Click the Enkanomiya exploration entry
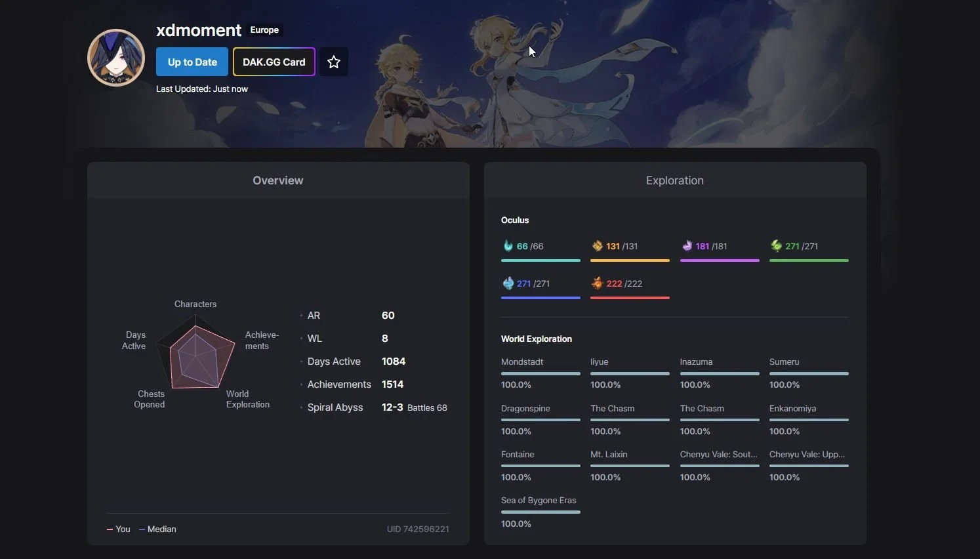This screenshot has width=980, height=559. tap(809, 420)
